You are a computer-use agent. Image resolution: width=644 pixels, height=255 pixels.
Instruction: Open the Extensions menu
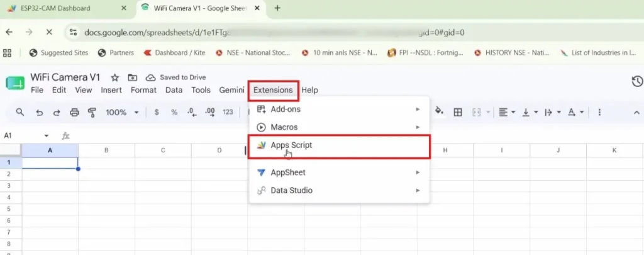[273, 90]
